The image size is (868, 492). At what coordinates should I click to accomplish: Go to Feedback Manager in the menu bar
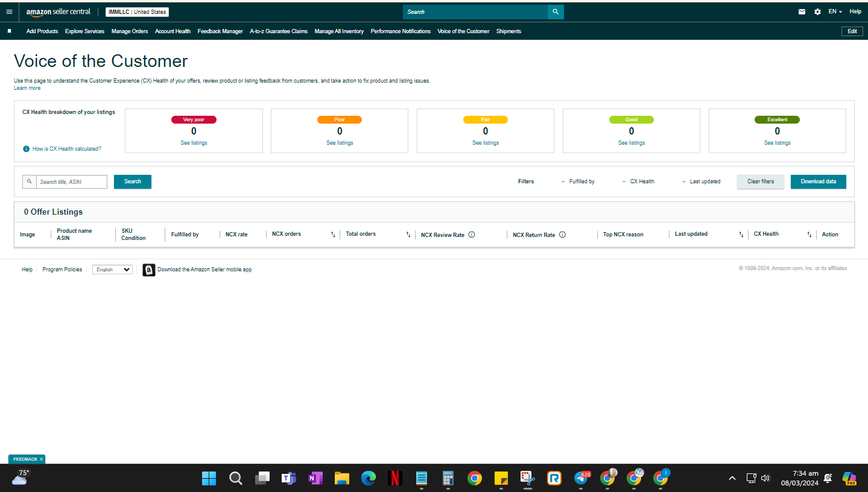click(220, 31)
